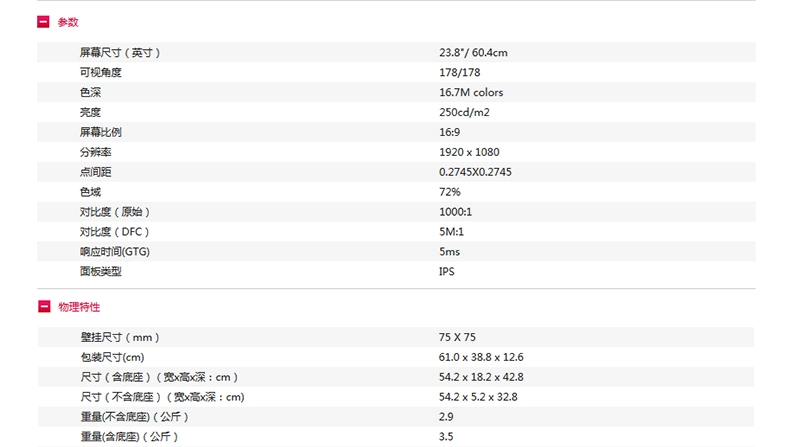The width and height of the screenshot is (790, 447).
Task: Click the 250cd/m2 brightness value
Action: point(464,112)
